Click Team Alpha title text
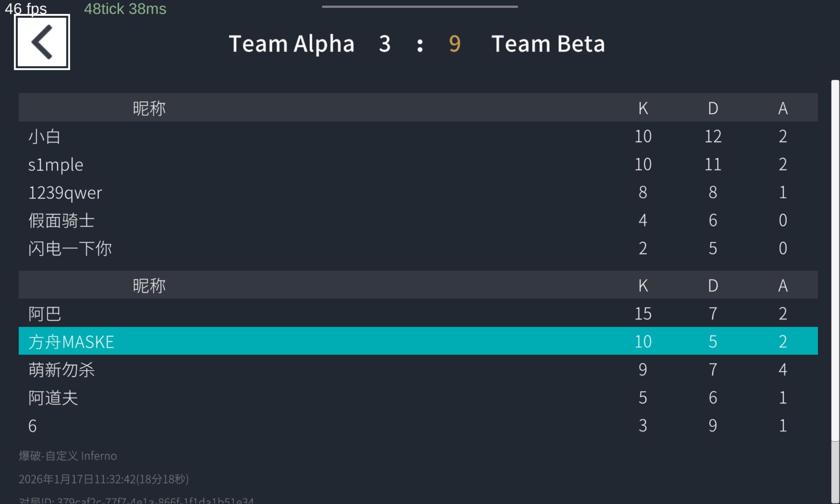The width and height of the screenshot is (840, 504). coord(291,44)
